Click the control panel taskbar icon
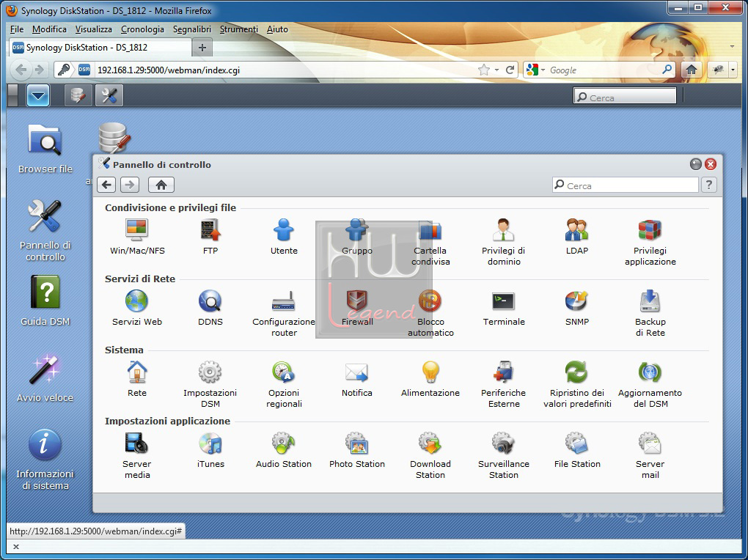 coord(109,96)
